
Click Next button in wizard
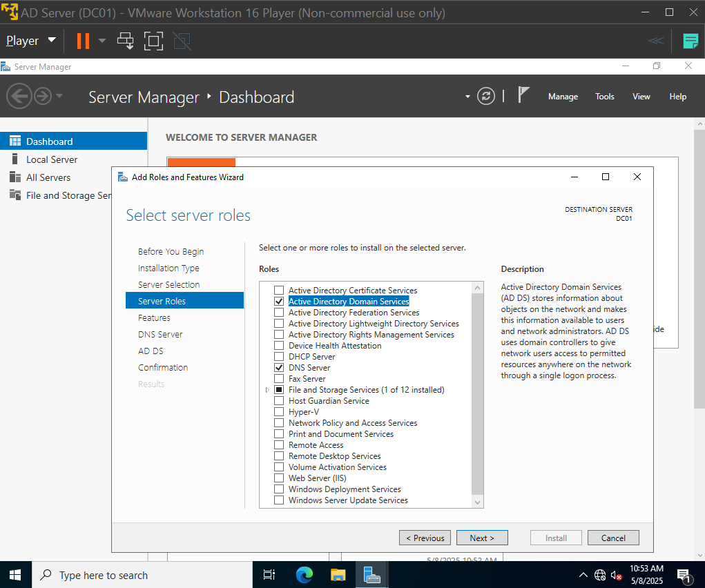tap(482, 538)
